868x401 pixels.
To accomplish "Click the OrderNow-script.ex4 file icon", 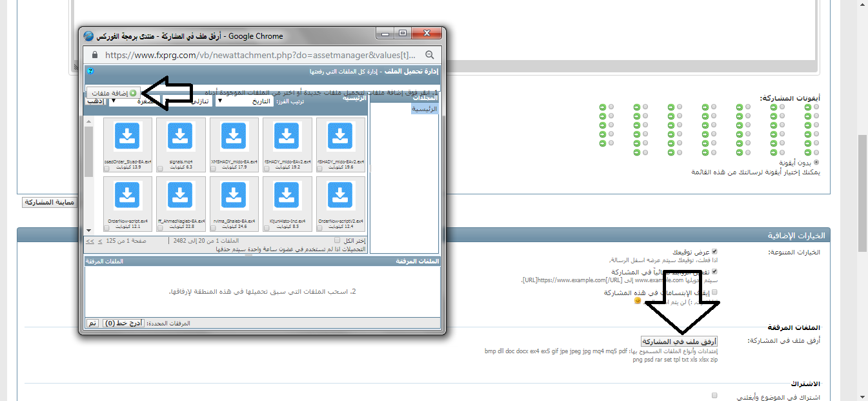I will tap(127, 196).
